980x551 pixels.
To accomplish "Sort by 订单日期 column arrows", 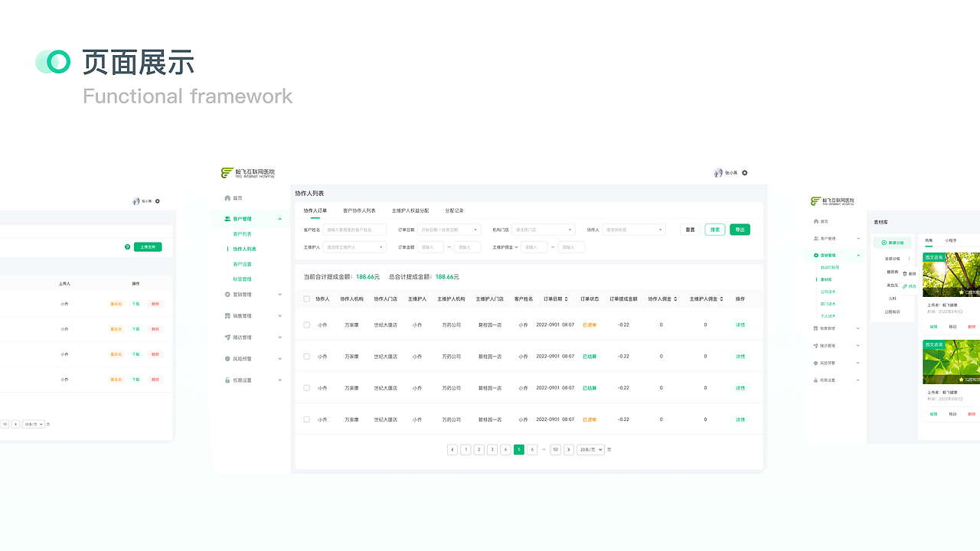I will pyautogui.click(x=567, y=299).
